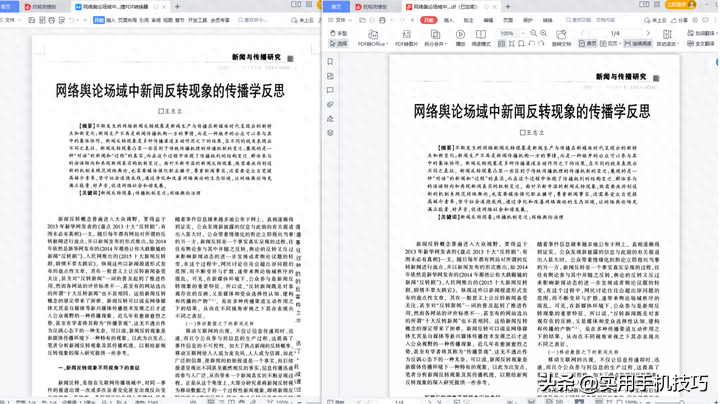The image size is (720, 404).
Task: Switch to 插入 tab in PDF window
Action: coord(449,20)
